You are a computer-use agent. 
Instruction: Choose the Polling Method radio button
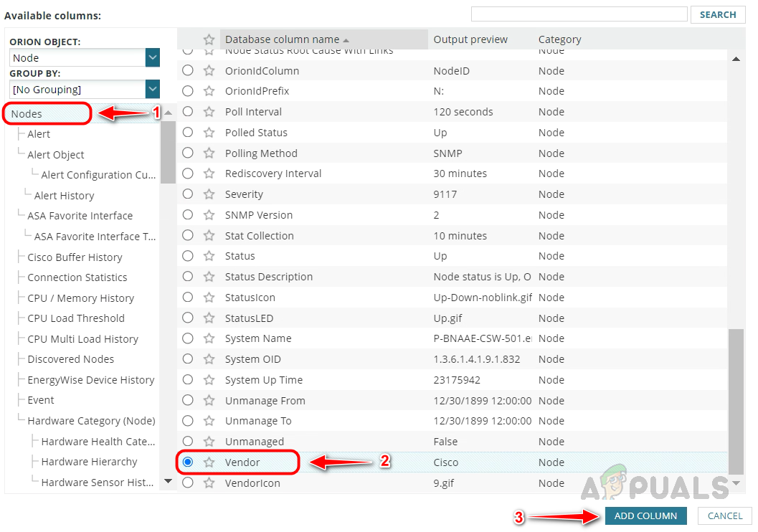point(188,153)
